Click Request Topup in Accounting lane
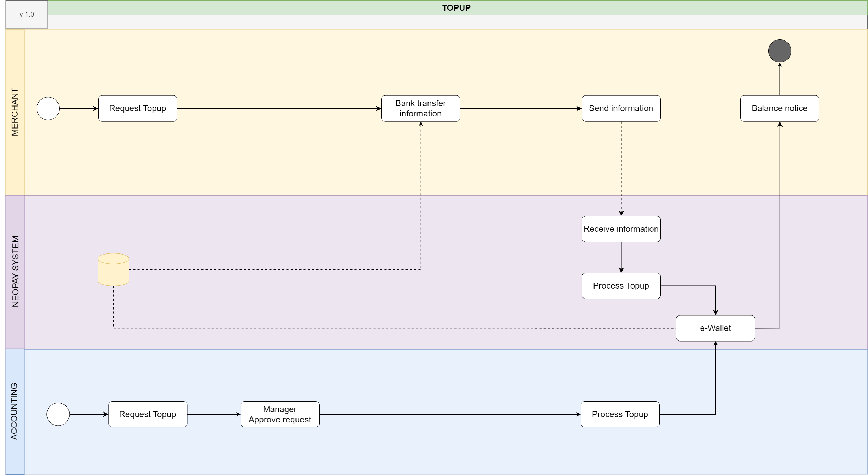The height and width of the screenshot is (475, 868). (x=148, y=414)
